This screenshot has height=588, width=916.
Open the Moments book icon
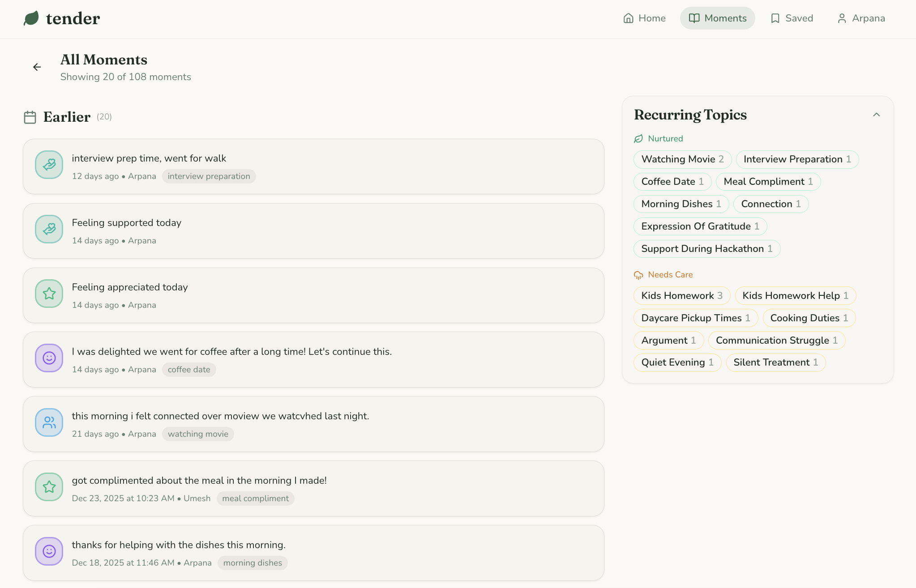click(694, 18)
